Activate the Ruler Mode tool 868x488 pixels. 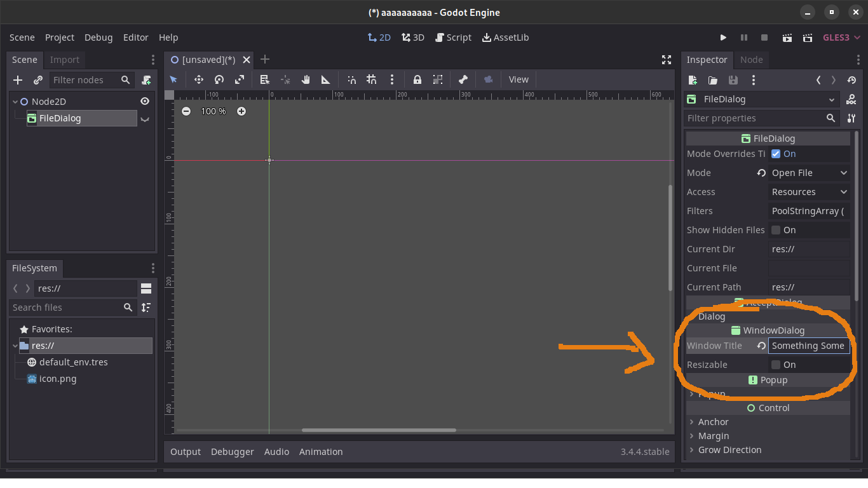point(326,79)
